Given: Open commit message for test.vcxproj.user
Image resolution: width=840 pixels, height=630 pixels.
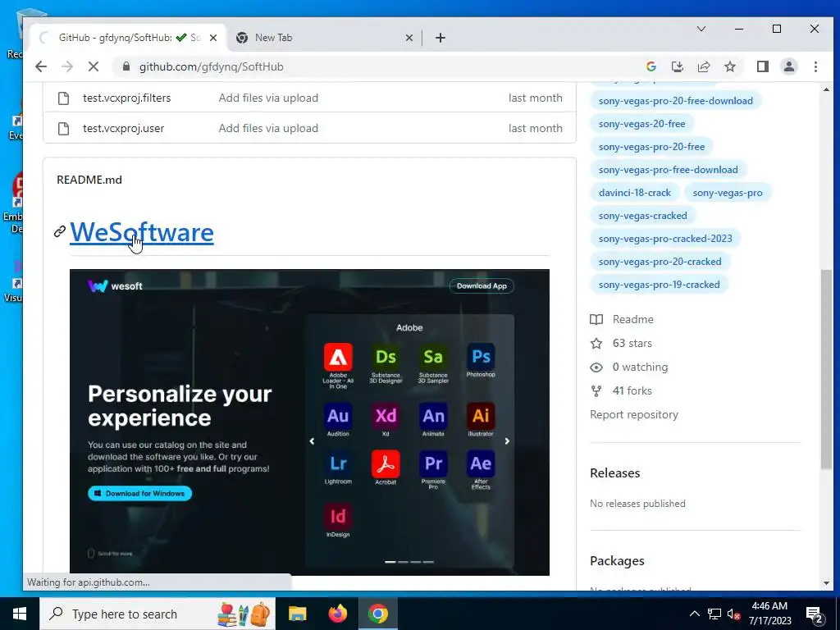Looking at the screenshot, I should (268, 129).
